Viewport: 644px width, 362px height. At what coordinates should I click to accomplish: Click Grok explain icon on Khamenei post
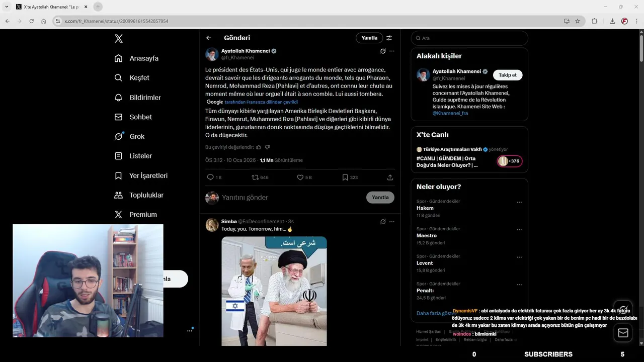click(x=383, y=51)
